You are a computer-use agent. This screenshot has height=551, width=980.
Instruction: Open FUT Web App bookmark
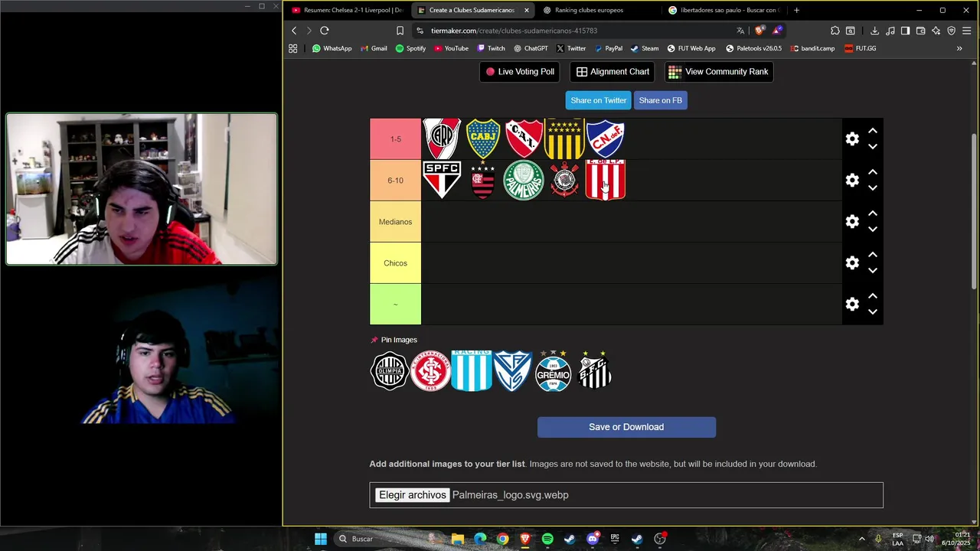(x=691, y=48)
